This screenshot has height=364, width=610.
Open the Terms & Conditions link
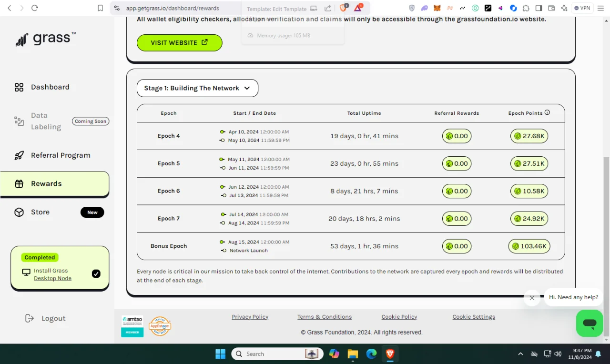(x=325, y=317)
